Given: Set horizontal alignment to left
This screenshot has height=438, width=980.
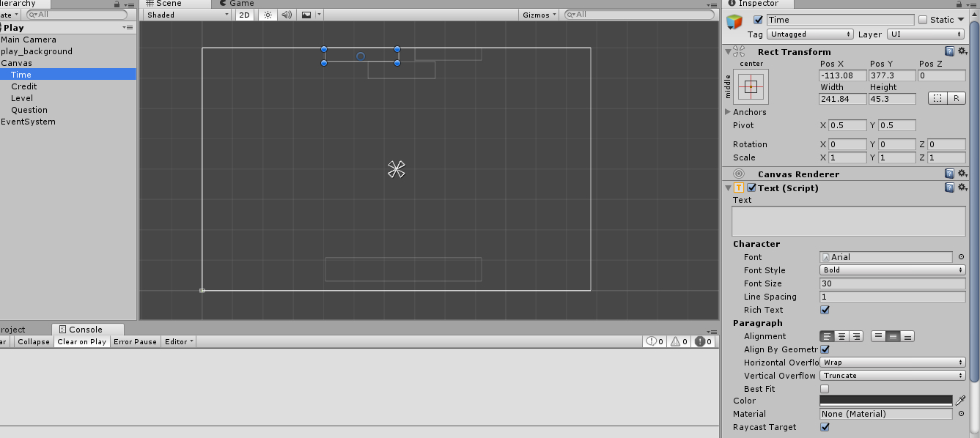Looking at the screenshot, I should point(827,336).
